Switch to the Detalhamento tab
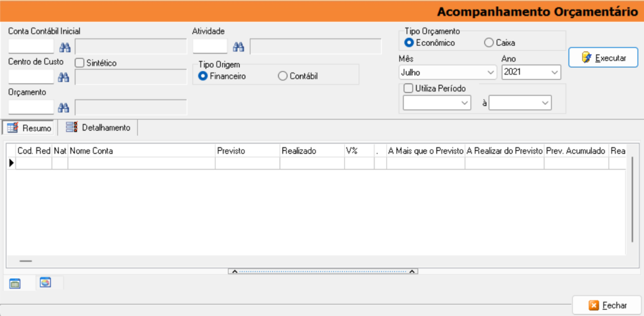644x316 pixels. click(98, 128)
